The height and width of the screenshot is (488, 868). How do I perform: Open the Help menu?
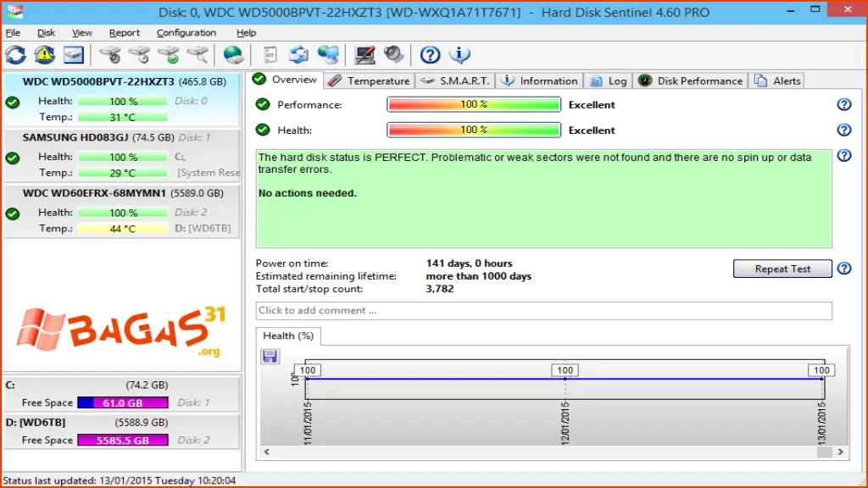pos(246,33)
